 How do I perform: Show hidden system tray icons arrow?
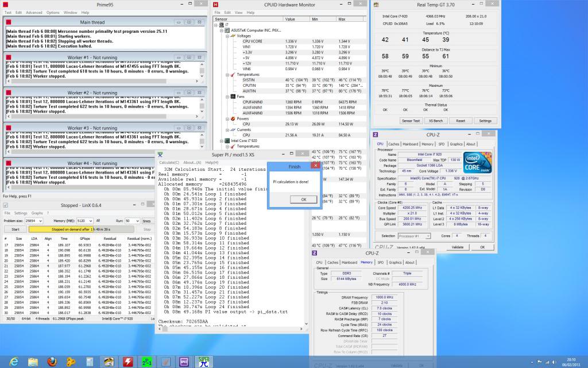532,362
